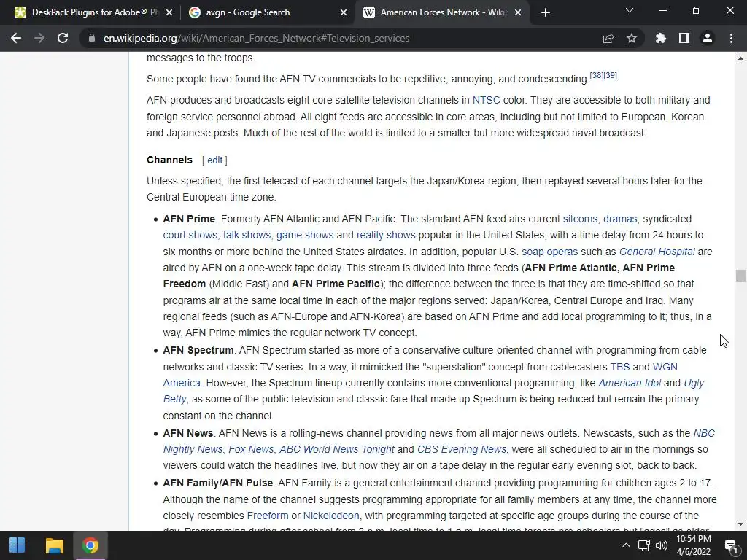
Task: Open the NBC Nightly News link
Action: 704,433
